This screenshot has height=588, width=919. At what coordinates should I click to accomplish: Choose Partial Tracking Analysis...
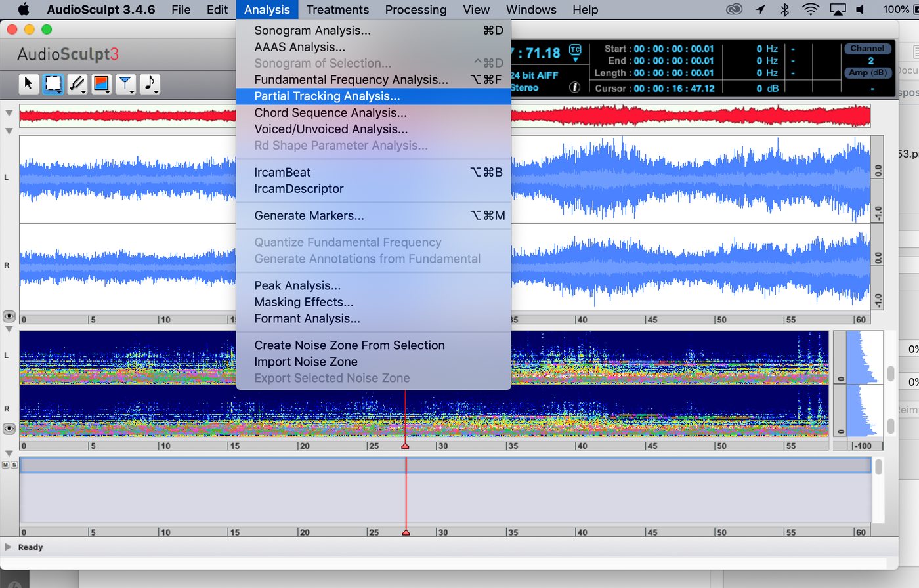click(374, 96)
